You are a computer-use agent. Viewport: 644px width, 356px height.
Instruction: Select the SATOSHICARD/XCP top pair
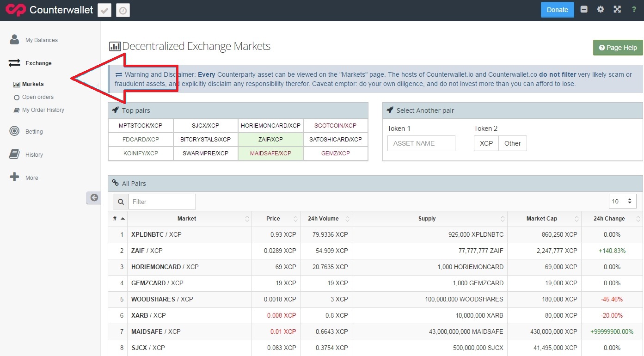coord(335,140)
